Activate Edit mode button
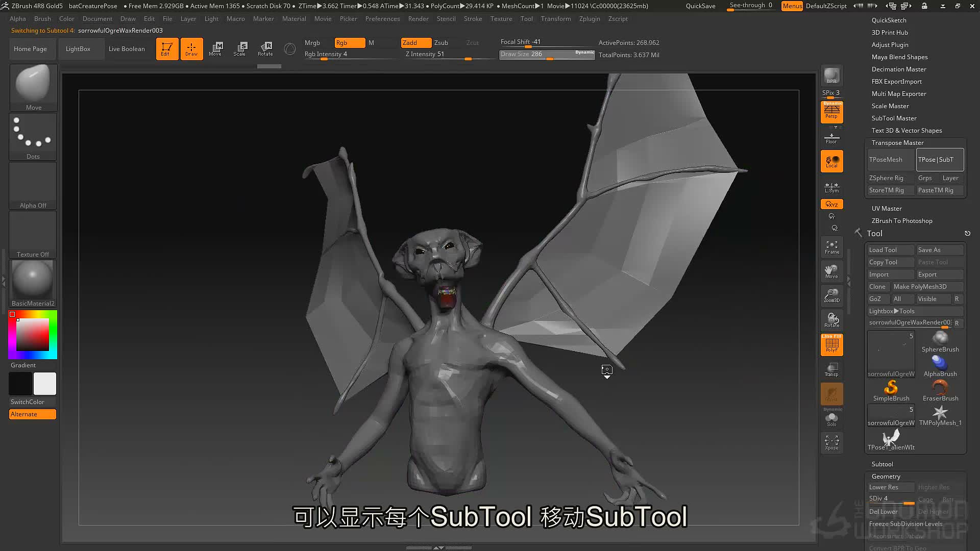Screen dimensions: 980x551 [x=167, y=49]
